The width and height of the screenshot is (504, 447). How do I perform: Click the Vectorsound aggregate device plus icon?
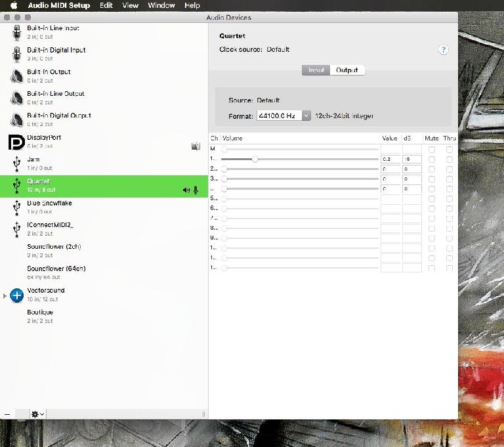point(16,295)
